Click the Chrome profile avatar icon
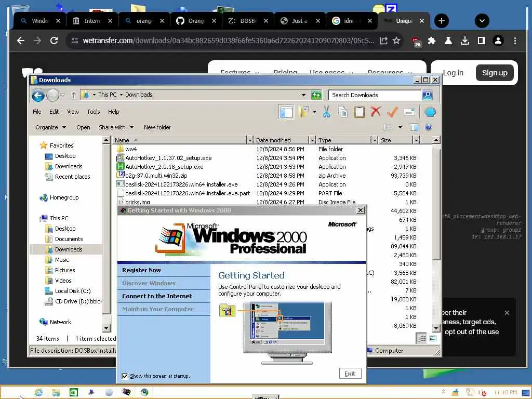 [x=498, y=41]
